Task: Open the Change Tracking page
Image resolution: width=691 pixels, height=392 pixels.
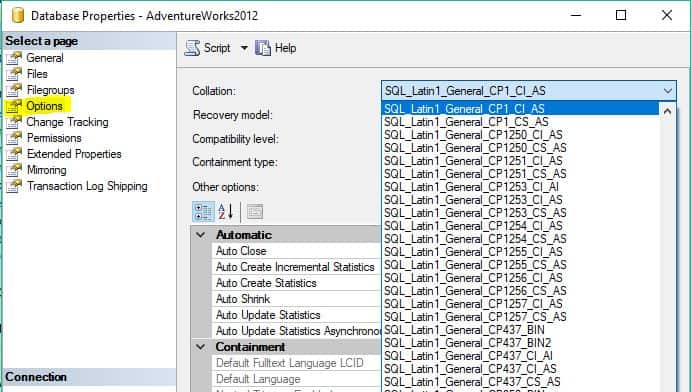Action: [67, 122]
